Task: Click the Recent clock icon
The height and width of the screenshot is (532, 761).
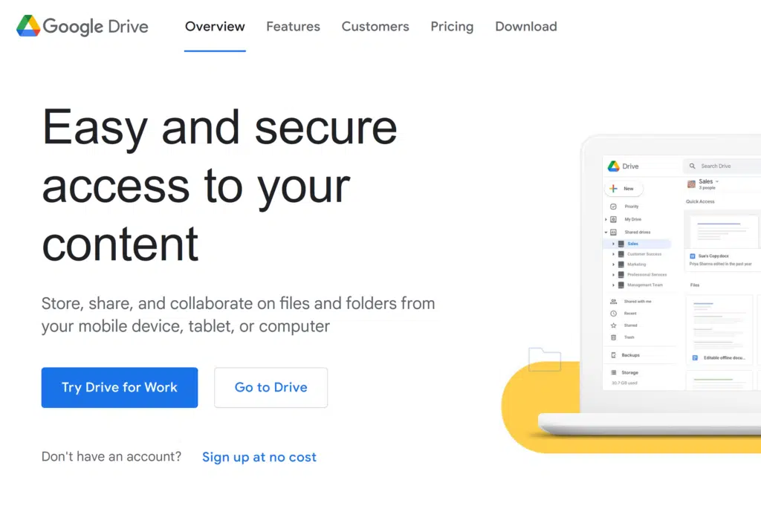Action: click(x=613, y=314)
